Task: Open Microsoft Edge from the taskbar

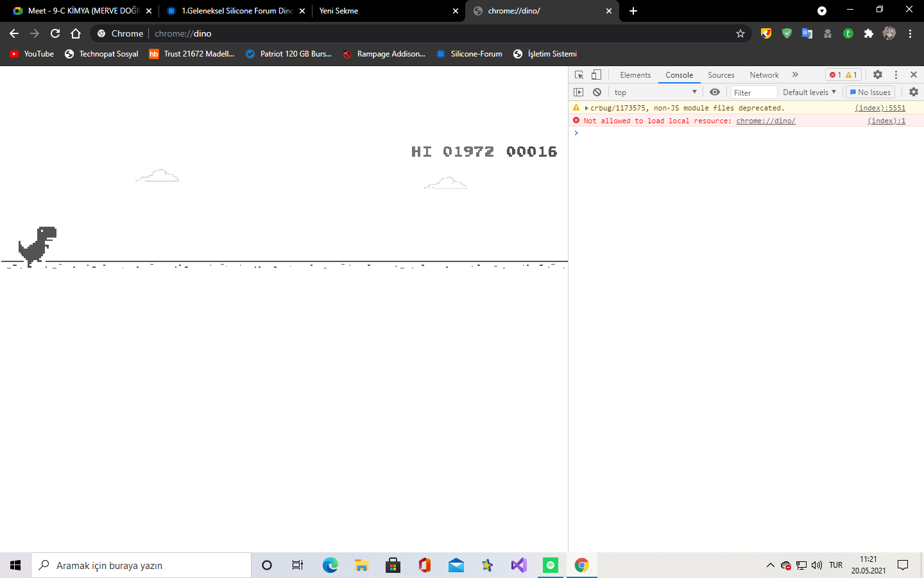Action: click(x=330, y=565)
